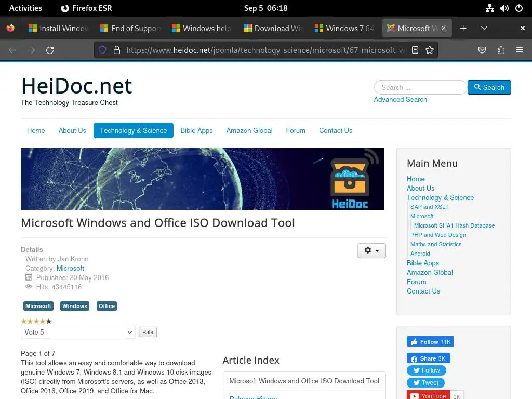The width and height of the screenshot is (532, 399).
Task: Open Firefox ESR app menu in top bar
Action: [86, 8]
